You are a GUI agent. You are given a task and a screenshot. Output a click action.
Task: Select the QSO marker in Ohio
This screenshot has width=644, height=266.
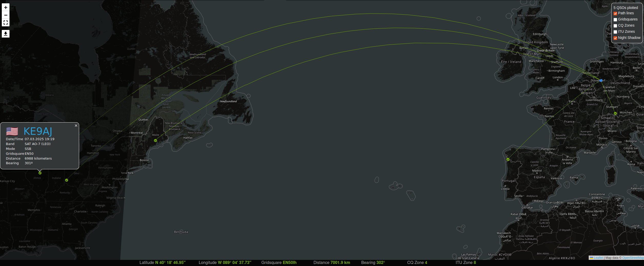tap(67, 180)
